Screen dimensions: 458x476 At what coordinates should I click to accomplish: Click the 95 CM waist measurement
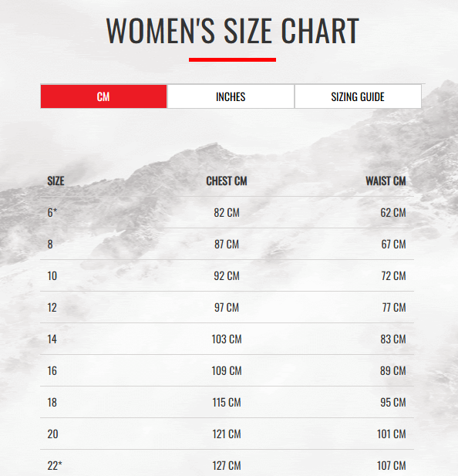pyautogui.click(x=393, y=402)
